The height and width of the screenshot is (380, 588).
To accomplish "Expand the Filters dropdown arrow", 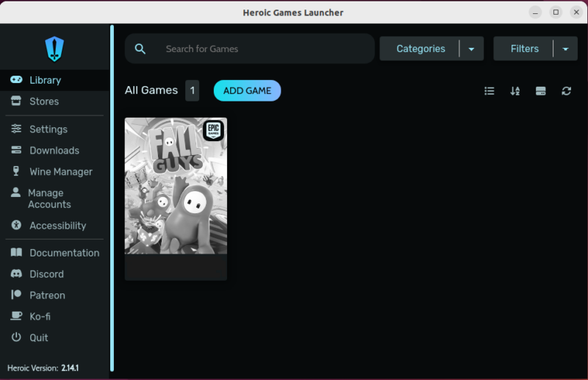I will point(565,49).
